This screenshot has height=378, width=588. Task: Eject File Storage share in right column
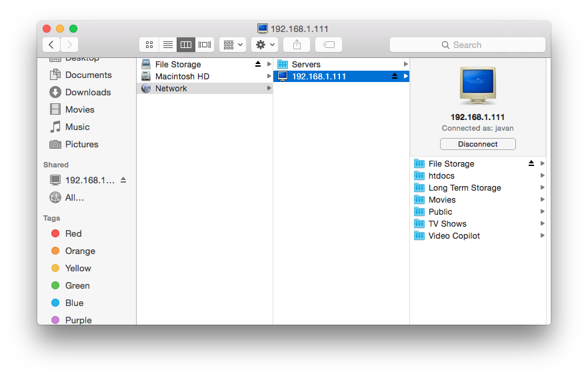coord(531,163)
